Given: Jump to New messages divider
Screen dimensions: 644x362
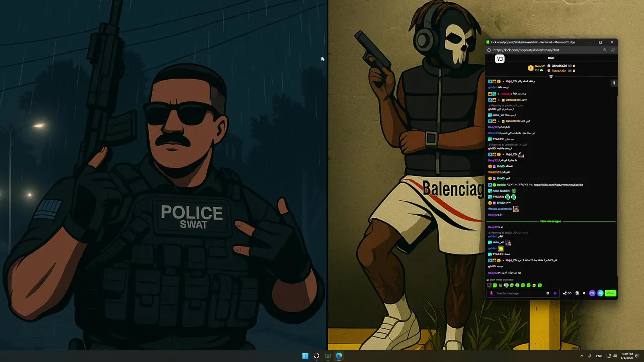Looking at the screenshot, I should (551, 221).
